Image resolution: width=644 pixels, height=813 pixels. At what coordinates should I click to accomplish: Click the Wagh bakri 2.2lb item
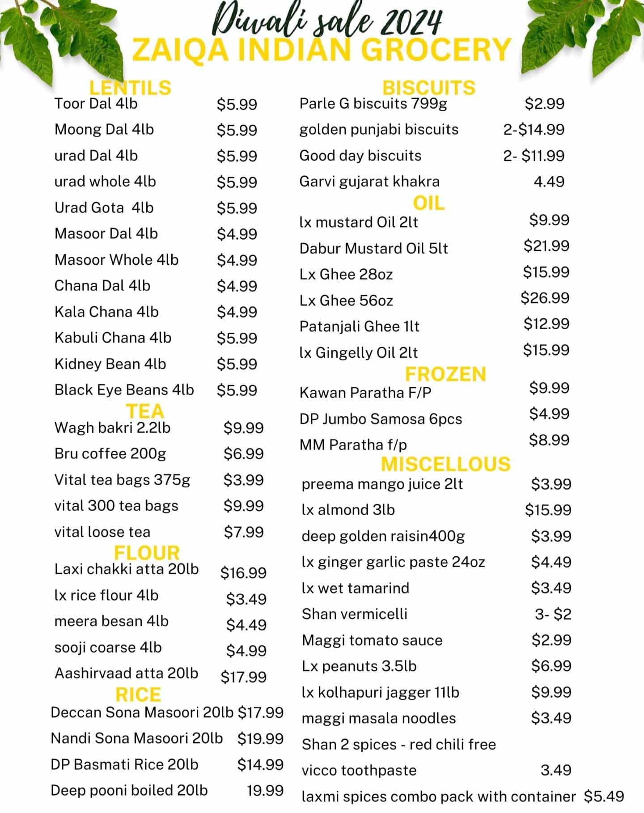tap(112, 428)
